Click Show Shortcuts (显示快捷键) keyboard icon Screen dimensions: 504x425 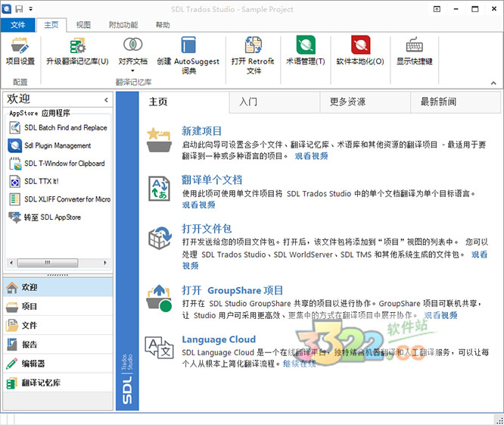415,45
